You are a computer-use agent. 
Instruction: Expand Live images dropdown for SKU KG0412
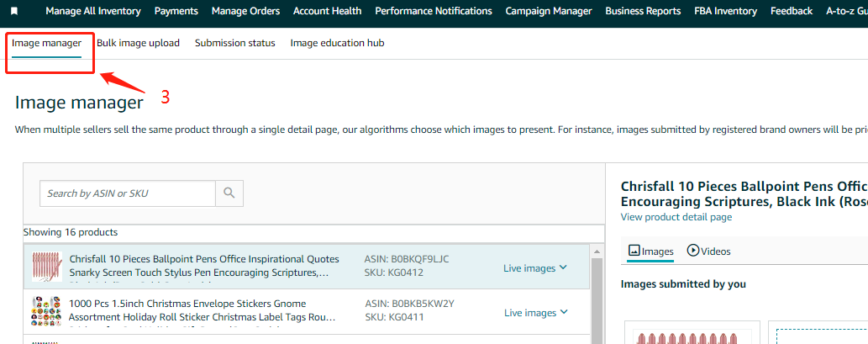click(535, 268)
